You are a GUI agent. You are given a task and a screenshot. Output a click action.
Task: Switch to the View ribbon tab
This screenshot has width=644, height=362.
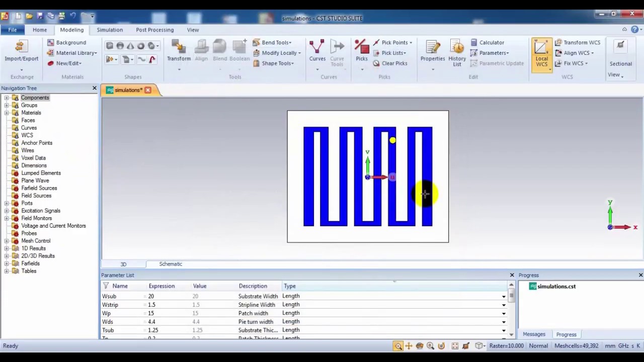[193, 30]
